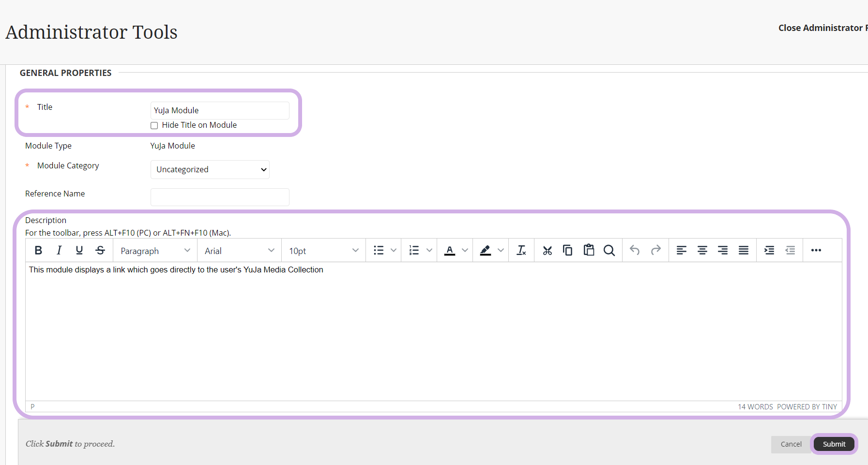This screenshot has width=868, height=465.
Task: Click the underline icon
Action: point(79,250)
